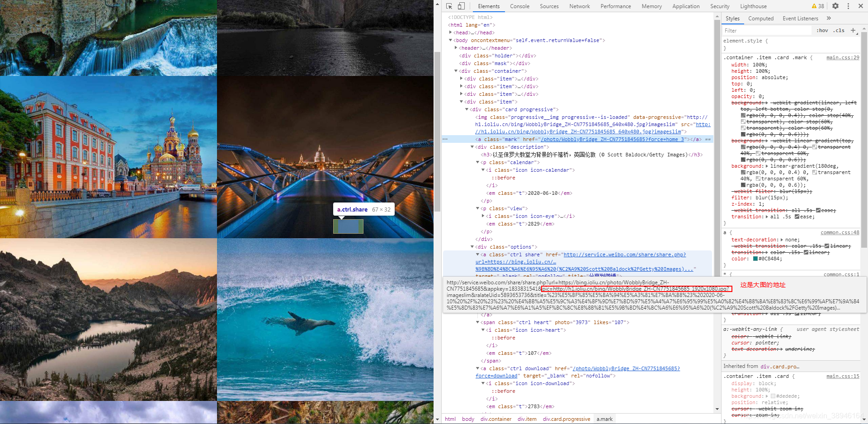
Task: Switch to the Sources tab
Action: click(x=549, y=6)
